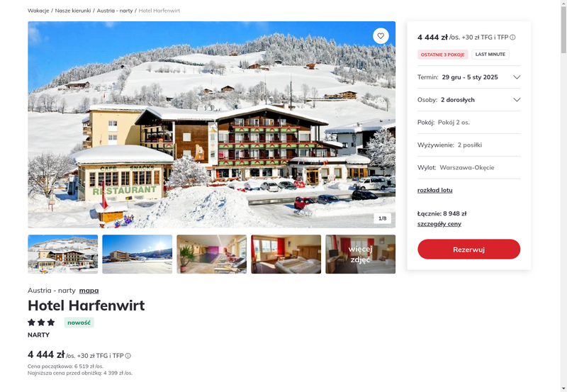Click the Last Minute tag

[x=490, y=55]
